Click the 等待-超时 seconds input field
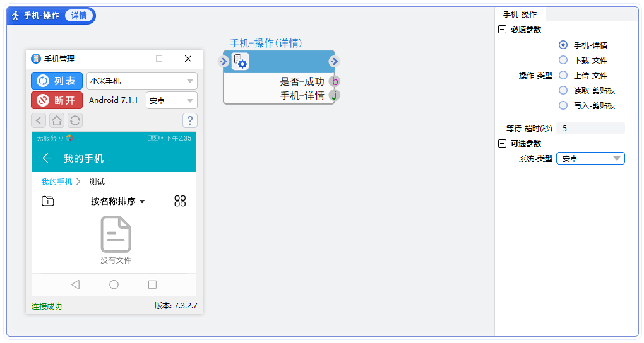Image resolution: width=644 pixels, height=343 pixels. pyautogui.click(x=590, y=129)
